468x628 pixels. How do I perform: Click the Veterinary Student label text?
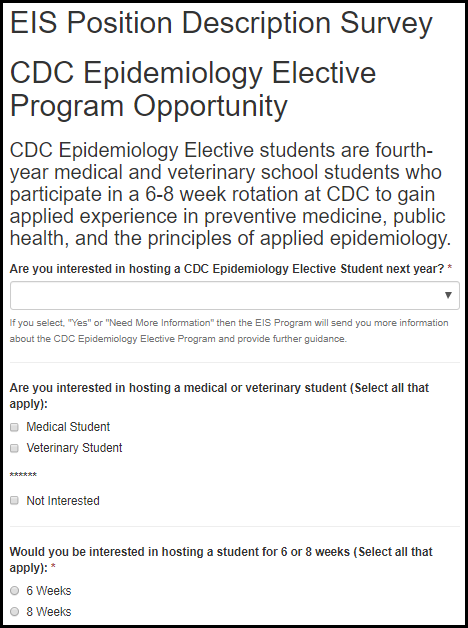pos(74,448)
